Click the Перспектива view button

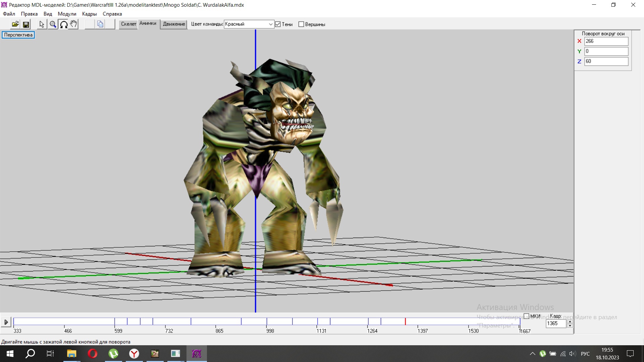tap(18, 35)
